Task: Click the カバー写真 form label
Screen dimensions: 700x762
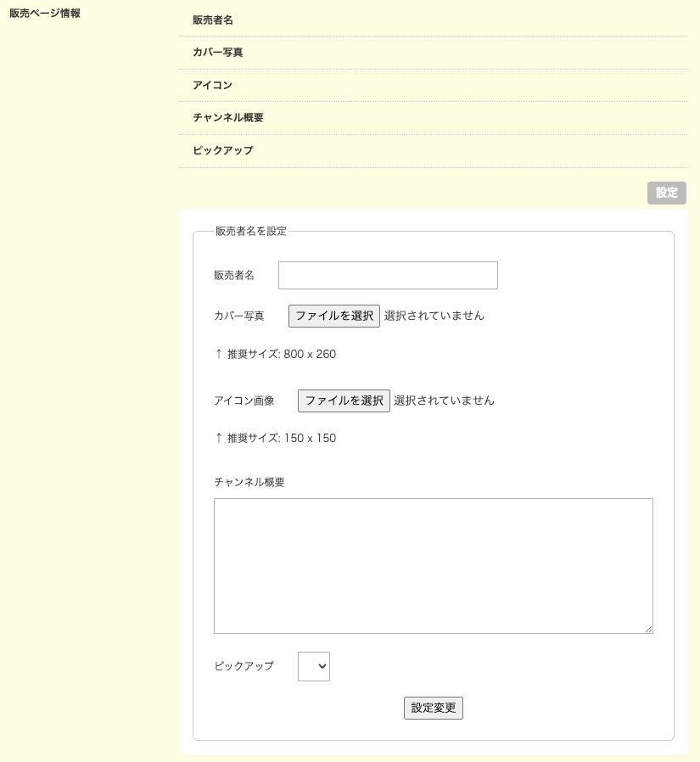Action: tap(239, 316)
